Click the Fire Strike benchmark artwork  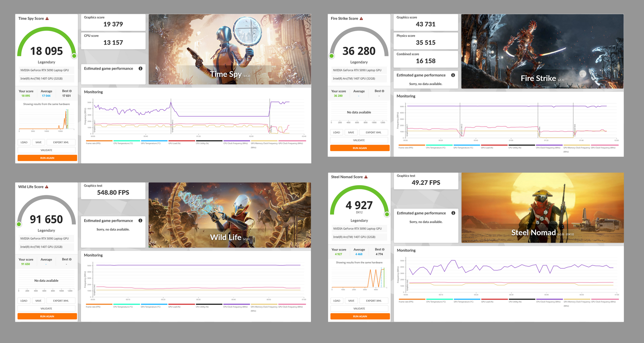pos(542,51)
